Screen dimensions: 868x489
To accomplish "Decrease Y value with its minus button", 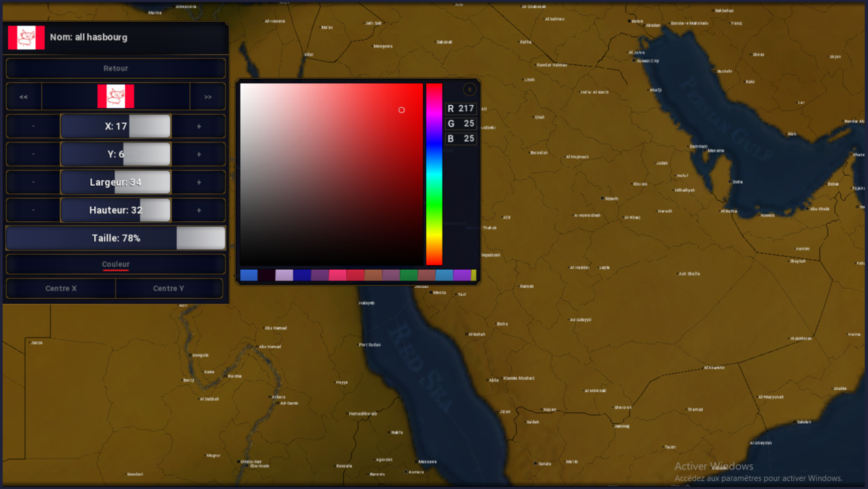I will pos(33,154).
